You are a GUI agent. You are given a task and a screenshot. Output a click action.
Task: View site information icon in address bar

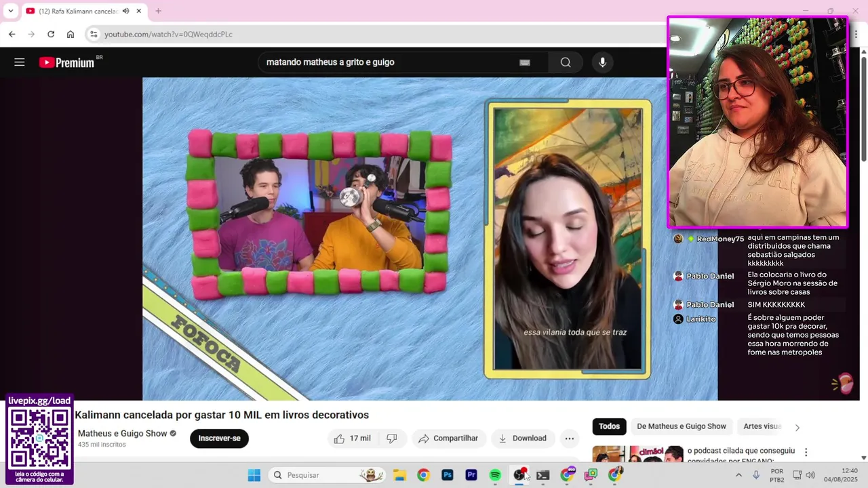click(94, 34)
